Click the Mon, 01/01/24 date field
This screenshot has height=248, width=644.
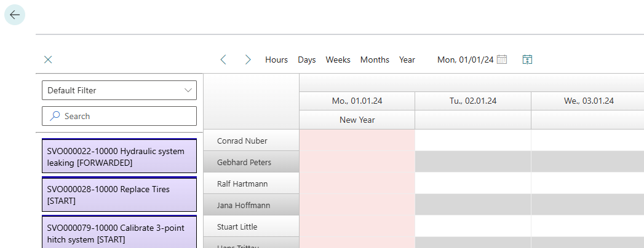[465, 60]
